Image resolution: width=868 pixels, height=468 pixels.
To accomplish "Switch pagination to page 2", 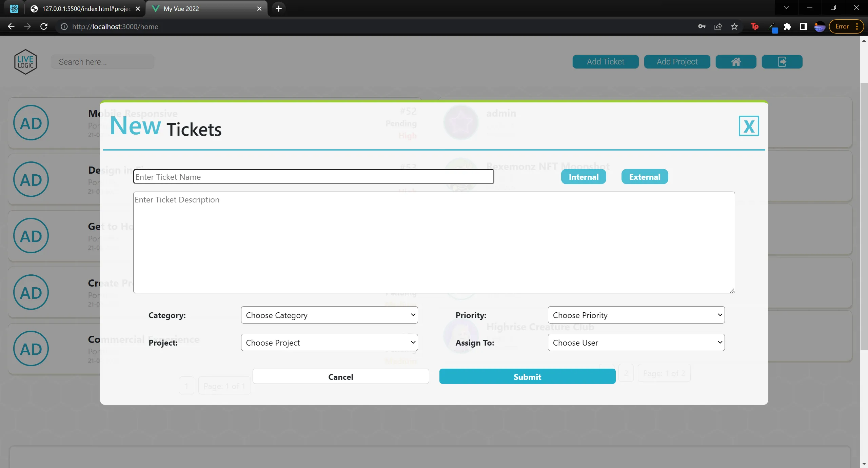I will click(x=626, y=372).
